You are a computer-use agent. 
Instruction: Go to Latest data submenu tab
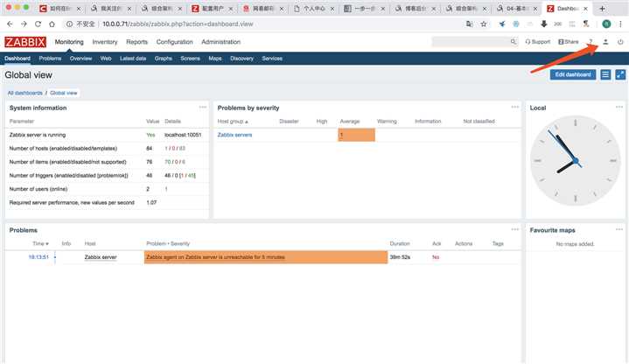pos(133,59)
